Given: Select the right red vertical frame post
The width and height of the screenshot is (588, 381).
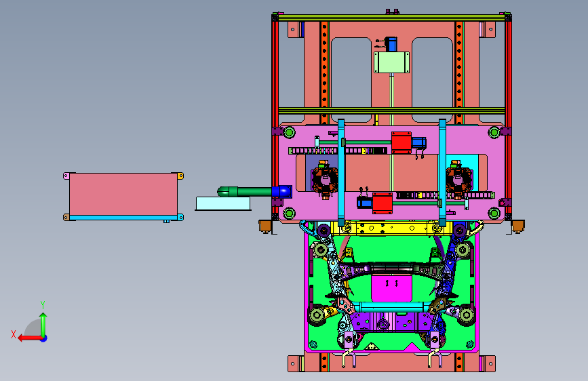Looking at the screenshot, I should coord(508,116).
